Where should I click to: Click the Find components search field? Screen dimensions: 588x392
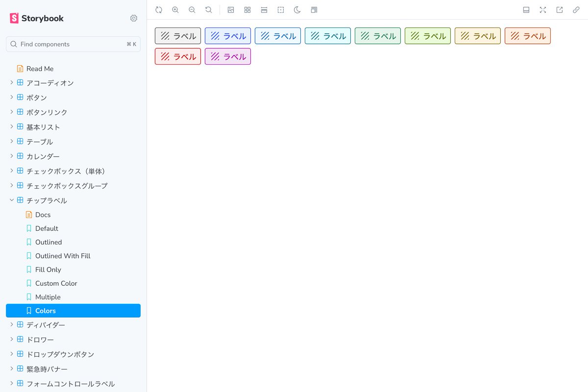[x=73, y=44]
